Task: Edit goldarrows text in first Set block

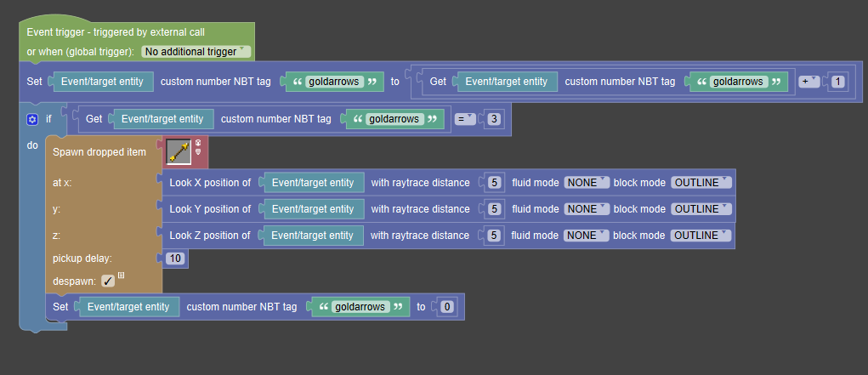Action: point(334,82)
